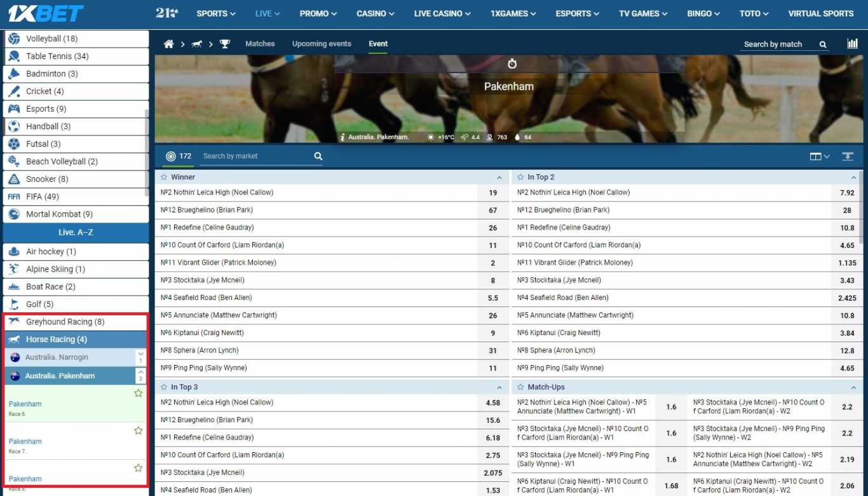Screen dimensions: 868x496
Task: Open the column layout dropdown
Action: click(x=820, y=156)
